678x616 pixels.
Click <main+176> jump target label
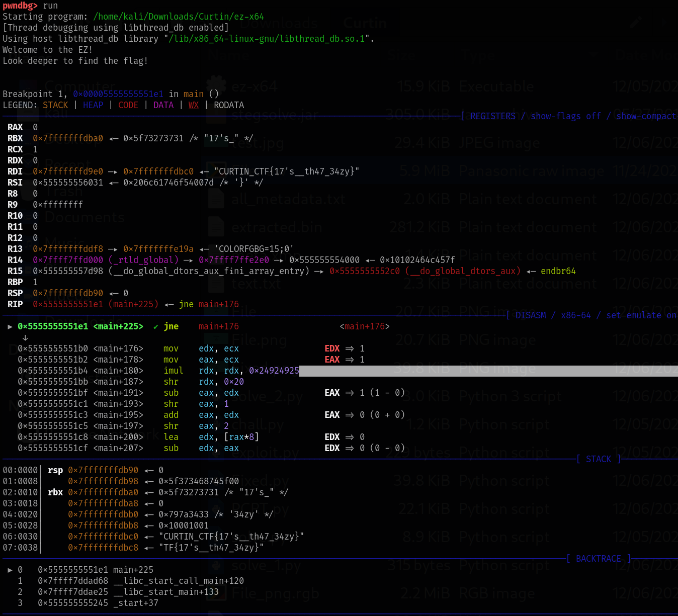365,326
